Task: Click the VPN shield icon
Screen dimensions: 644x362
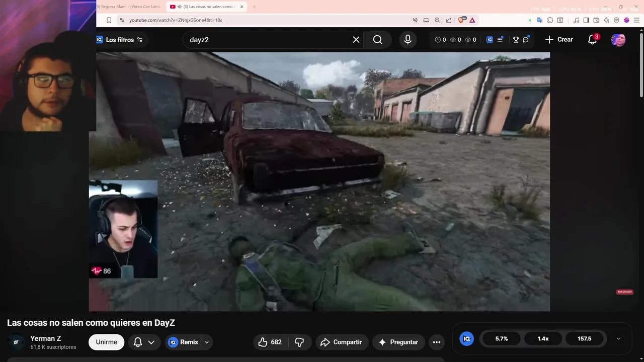Action: tap(616, 20)
